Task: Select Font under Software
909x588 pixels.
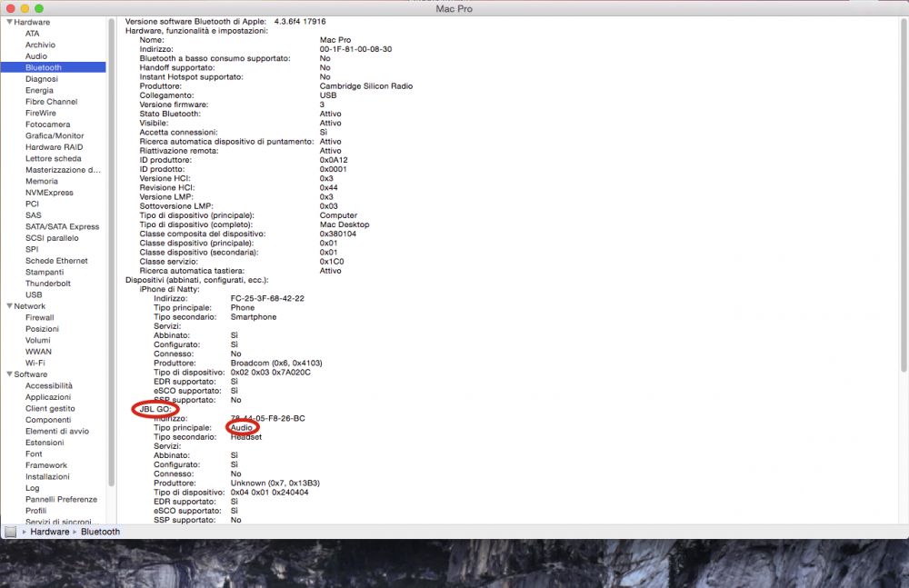Action: tap(34, 454)
